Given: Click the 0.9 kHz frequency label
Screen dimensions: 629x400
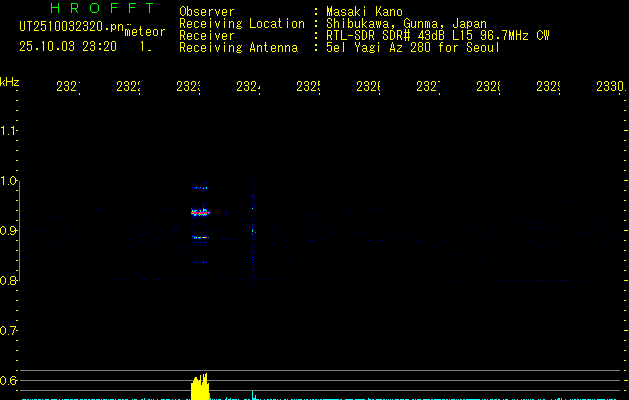Looking at the screenshot, I should pos(8,231).
